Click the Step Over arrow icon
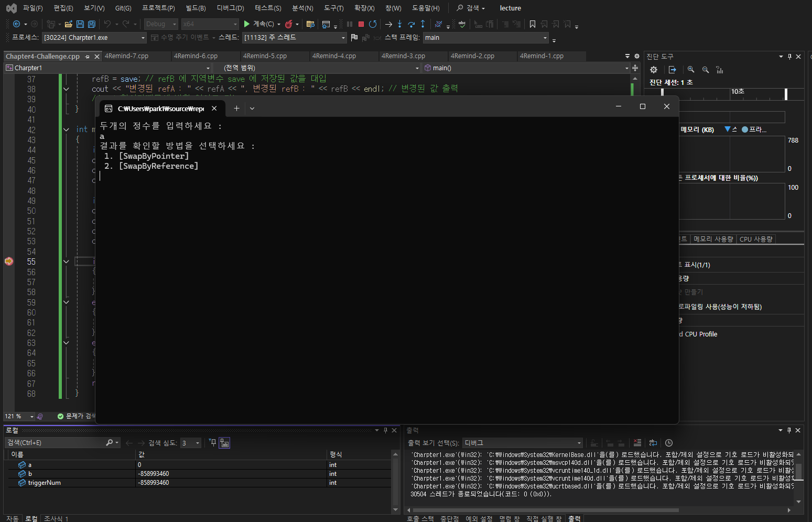Viewport: 812px width, 522px height. click(x=411, y=24)
